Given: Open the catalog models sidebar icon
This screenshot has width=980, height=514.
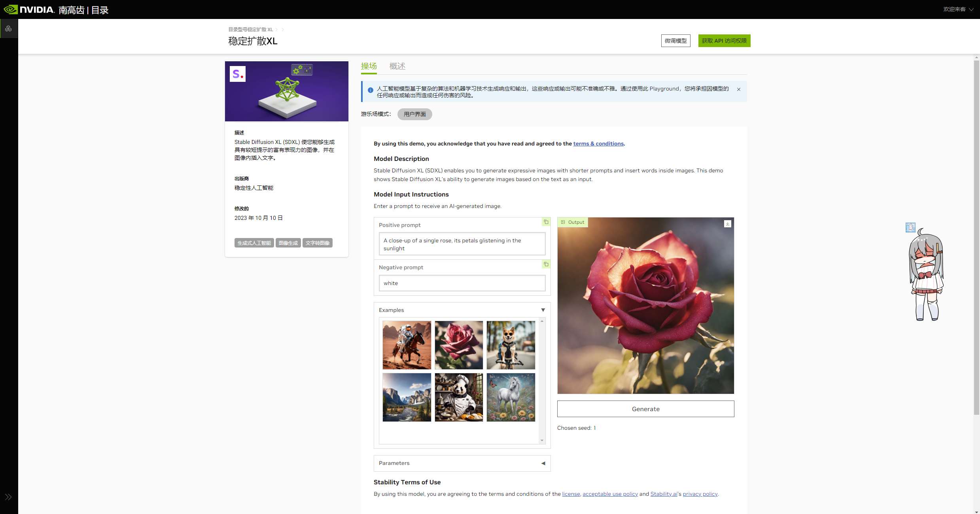Looking at the screenshot, I should pyautogui.click(x=9, y=28).
